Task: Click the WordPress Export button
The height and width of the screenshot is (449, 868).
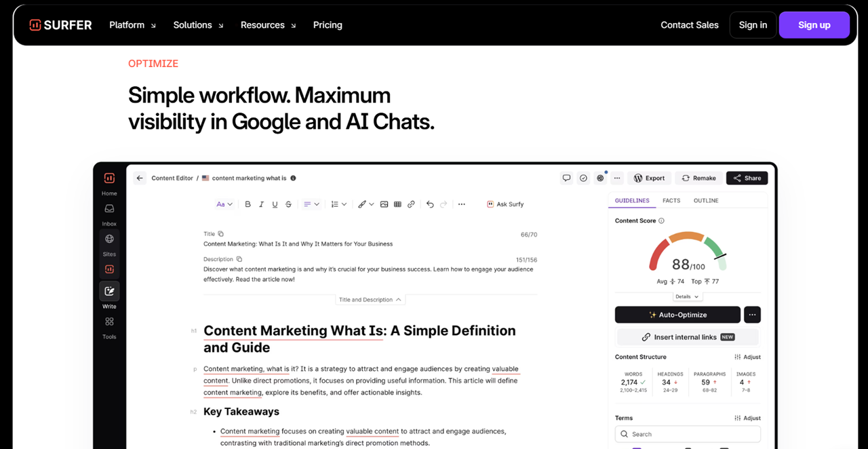Action: tap(649, 178)
